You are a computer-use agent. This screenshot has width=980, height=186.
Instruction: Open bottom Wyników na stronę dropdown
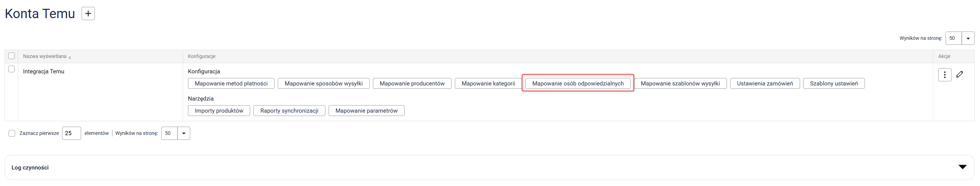[x=183, y=134]
